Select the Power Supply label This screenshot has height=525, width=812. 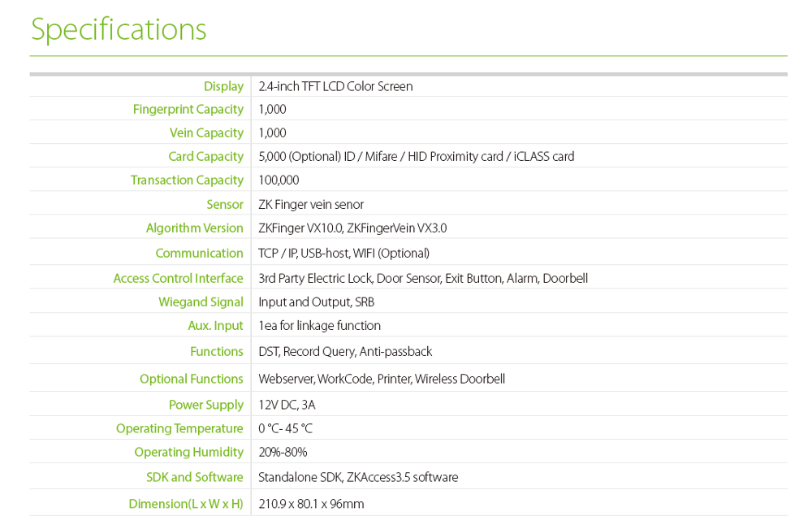point(206,405)
